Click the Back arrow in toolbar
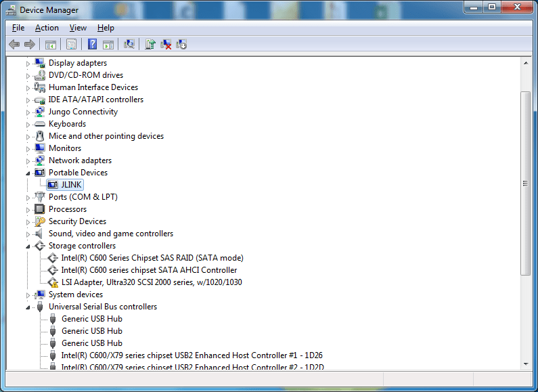This screenshot has height=392, width=538. point(14,44)
